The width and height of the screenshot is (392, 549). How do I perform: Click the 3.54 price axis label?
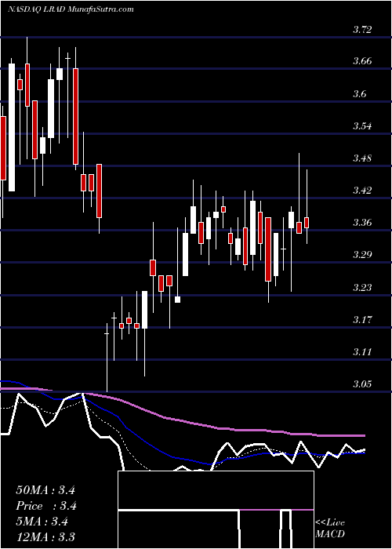coord(362,125)
